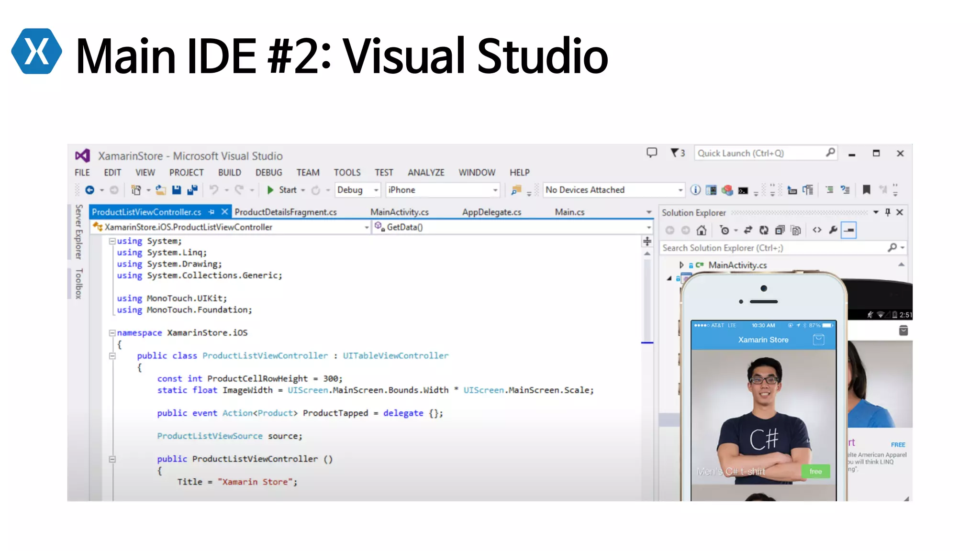Click the Navigate Backward arrow icon
980x551 pixels.
coord(89,190)
